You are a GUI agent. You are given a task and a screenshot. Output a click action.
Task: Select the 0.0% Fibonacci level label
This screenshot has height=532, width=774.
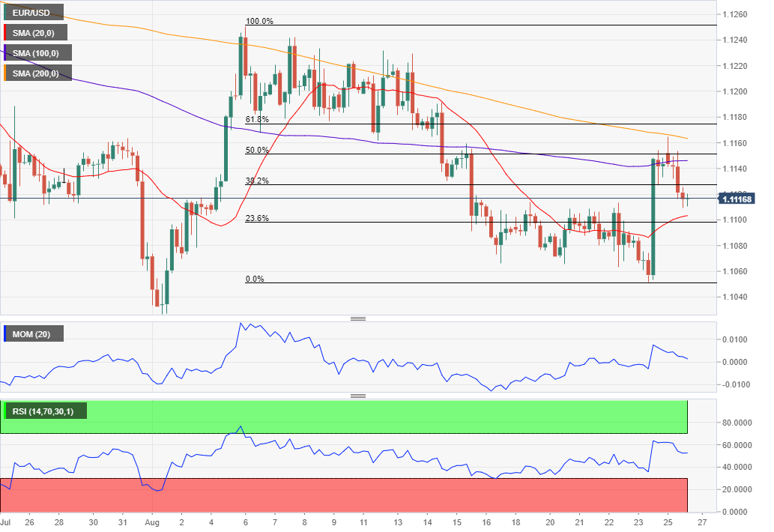coord(255,279)
